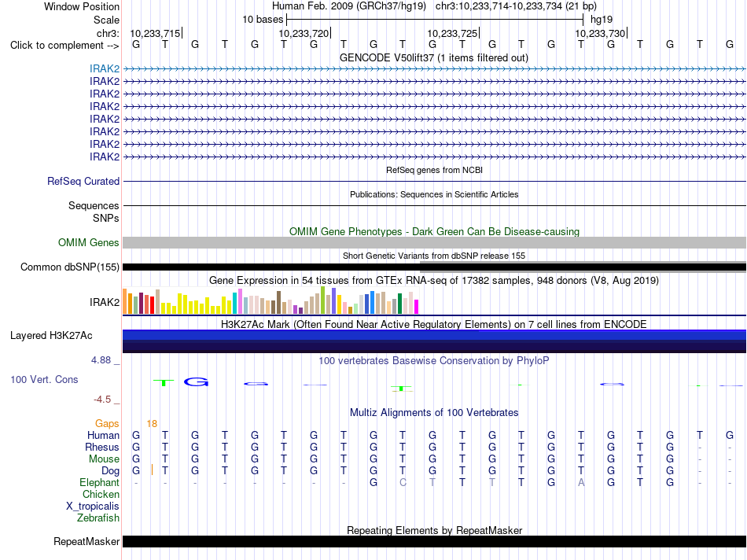This screenshot has width=747, height=560.
Task: Select the Human alignment row label
Action: (x=103, y=435)
